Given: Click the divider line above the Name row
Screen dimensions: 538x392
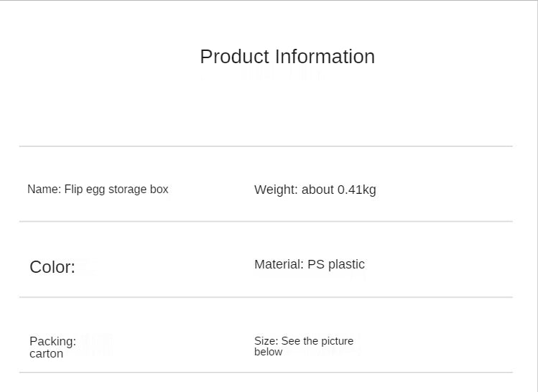Looking at the screenshot, I should coord(266,146).
